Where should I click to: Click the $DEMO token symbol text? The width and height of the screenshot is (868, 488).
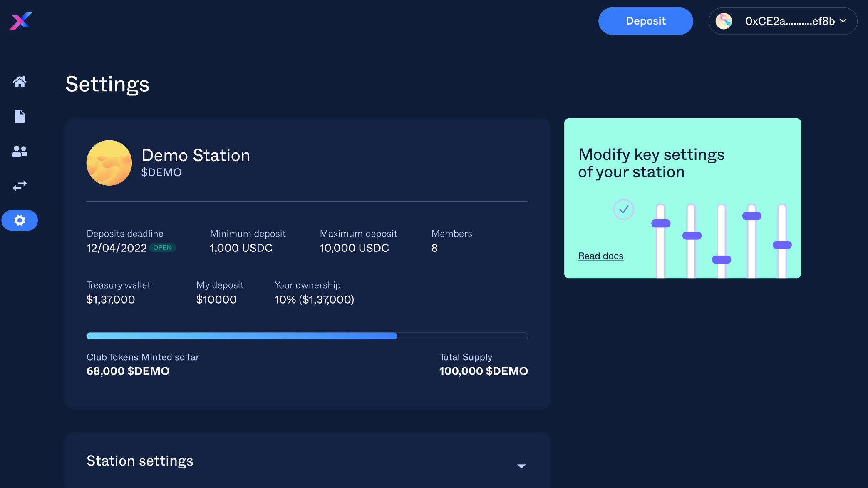point(161,172)
